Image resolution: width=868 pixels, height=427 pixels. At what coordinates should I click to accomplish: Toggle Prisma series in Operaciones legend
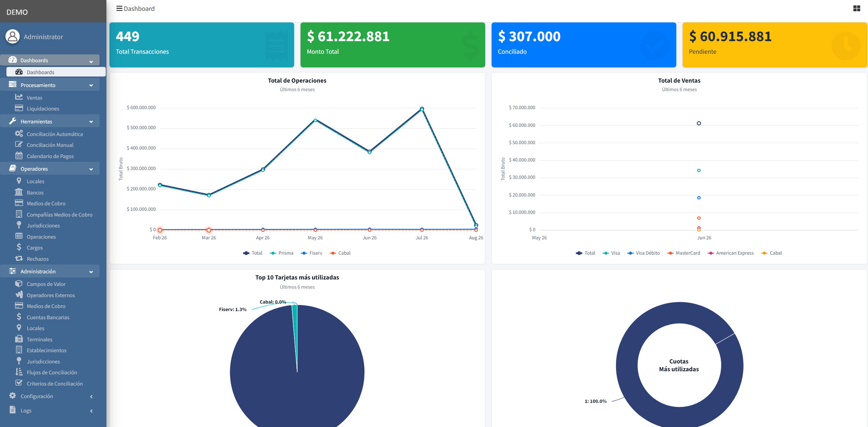282,253
